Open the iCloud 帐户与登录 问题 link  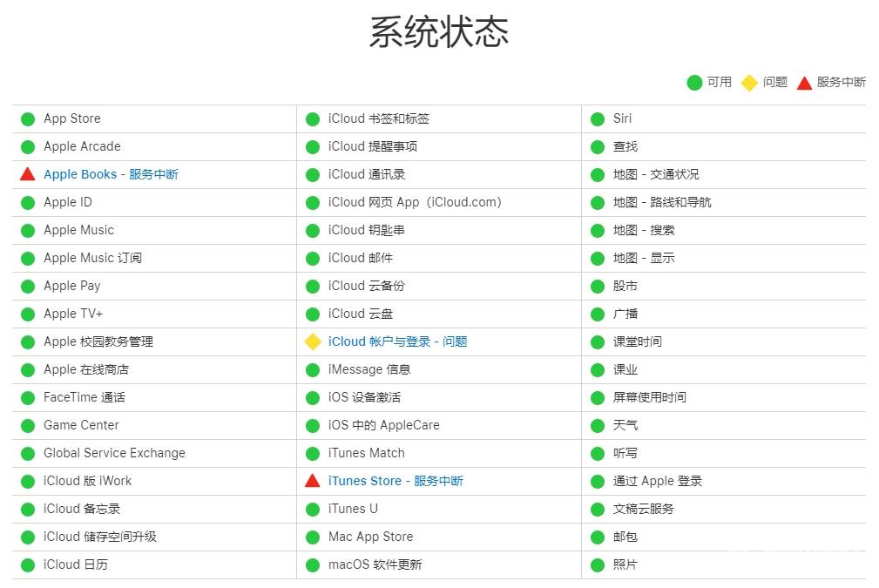coord(396,341)
